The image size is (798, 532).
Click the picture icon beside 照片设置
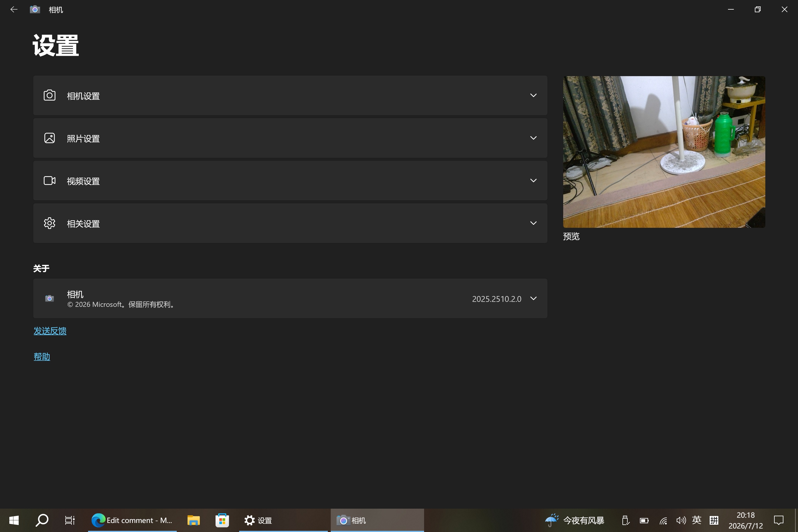[50, 138]
